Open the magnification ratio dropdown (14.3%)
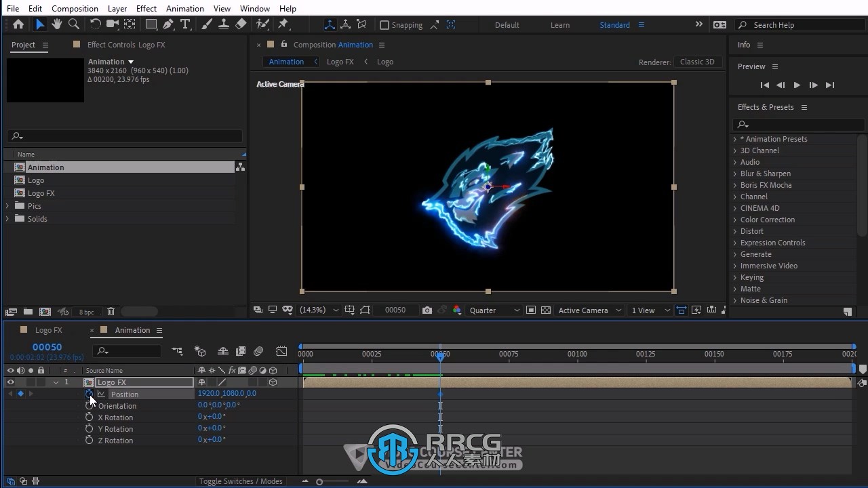 (x=319, y=310)
